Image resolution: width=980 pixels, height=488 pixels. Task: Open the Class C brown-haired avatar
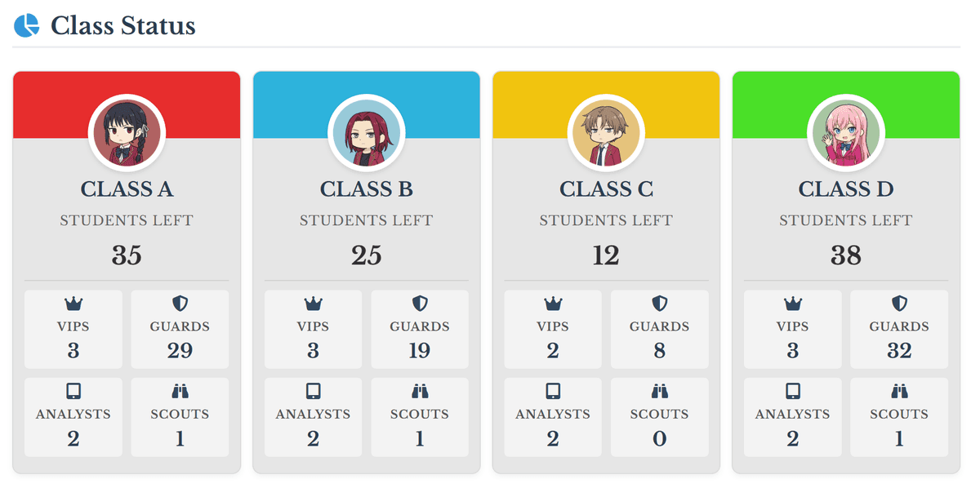tap(606, 132)
